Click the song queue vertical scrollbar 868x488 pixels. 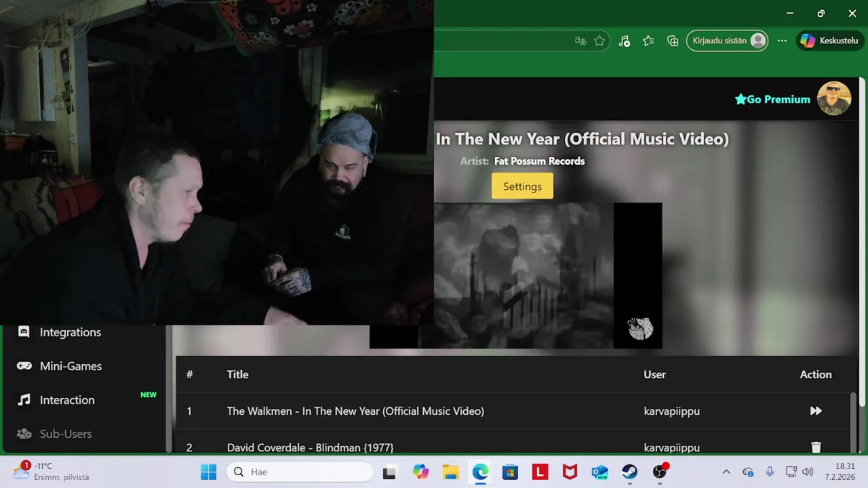click(853, 422)
